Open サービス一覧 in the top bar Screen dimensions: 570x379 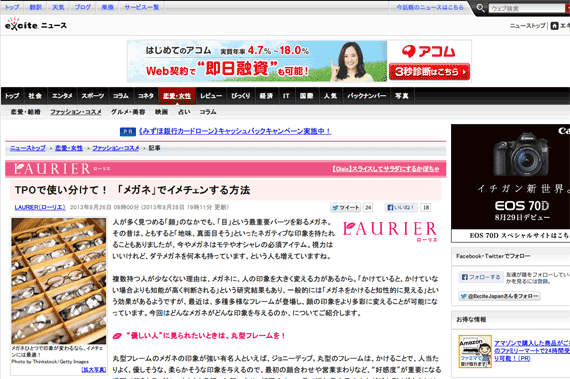tap(142, 7)
